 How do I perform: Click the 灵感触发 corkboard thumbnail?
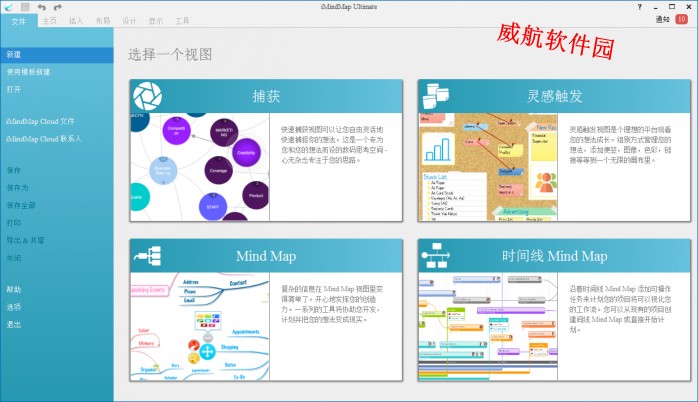[488, 166]
